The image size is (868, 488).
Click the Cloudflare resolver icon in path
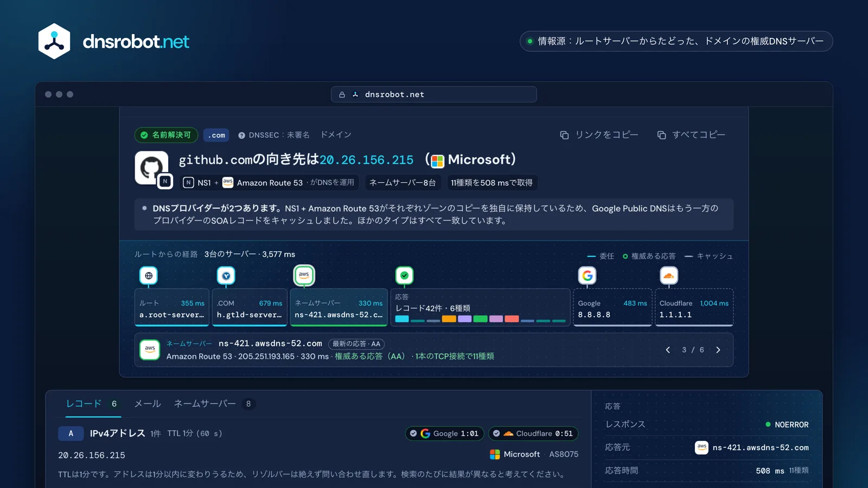tap(669, 275)
